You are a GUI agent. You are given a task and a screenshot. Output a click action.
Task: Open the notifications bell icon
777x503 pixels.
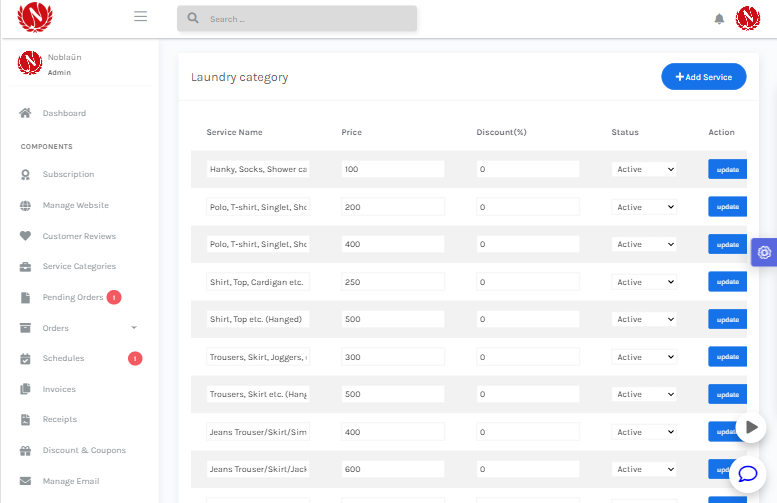coord(718,19)
